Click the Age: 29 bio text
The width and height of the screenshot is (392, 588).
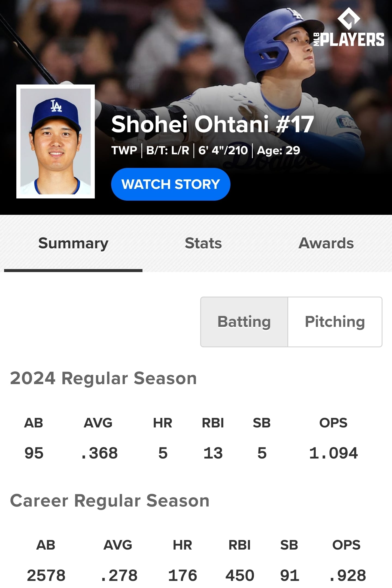278,150
